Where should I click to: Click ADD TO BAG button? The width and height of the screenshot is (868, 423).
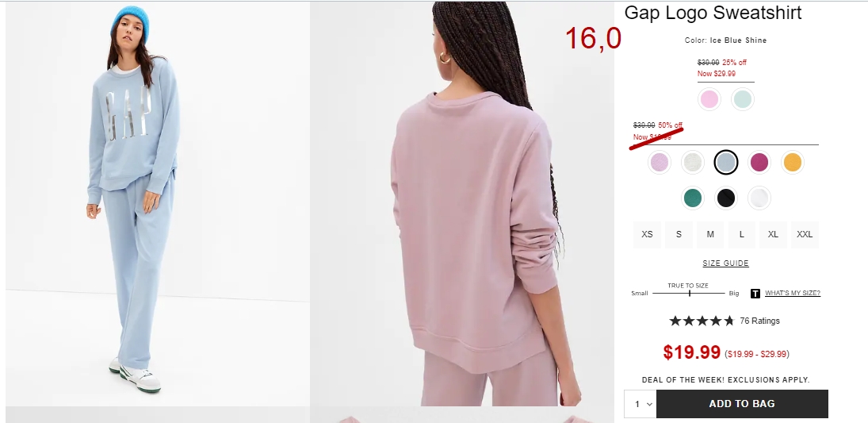click(742, 404)
